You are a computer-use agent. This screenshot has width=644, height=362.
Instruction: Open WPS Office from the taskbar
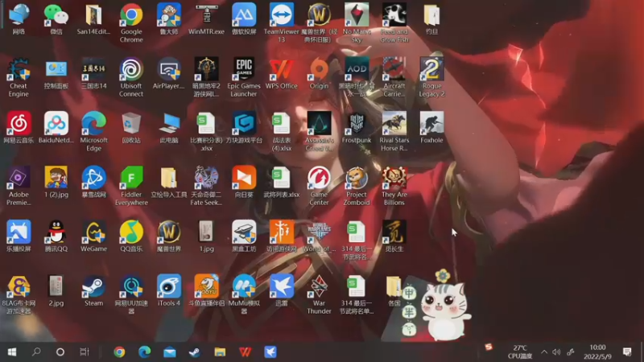coord(246,352)
